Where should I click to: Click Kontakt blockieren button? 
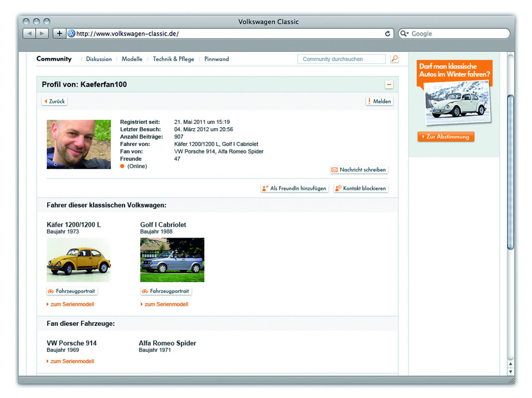coord(361,188)
